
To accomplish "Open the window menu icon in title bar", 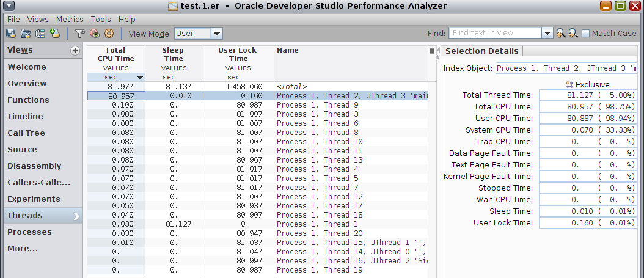I will point(9,5).
